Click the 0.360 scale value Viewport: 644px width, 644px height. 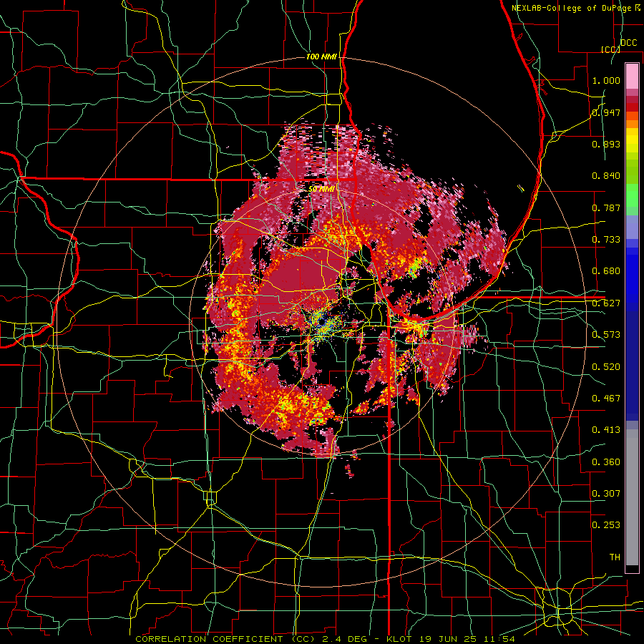click(606, 462)
